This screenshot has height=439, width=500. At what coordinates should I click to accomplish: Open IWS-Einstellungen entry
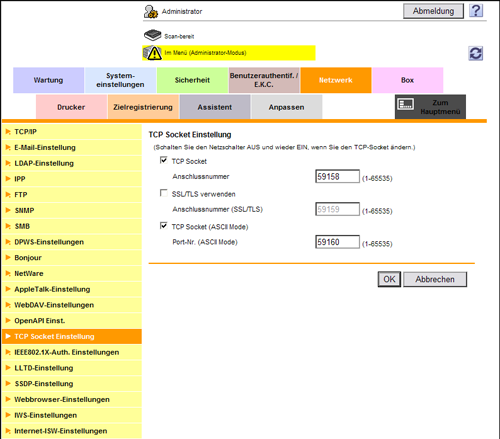[72, 415]
